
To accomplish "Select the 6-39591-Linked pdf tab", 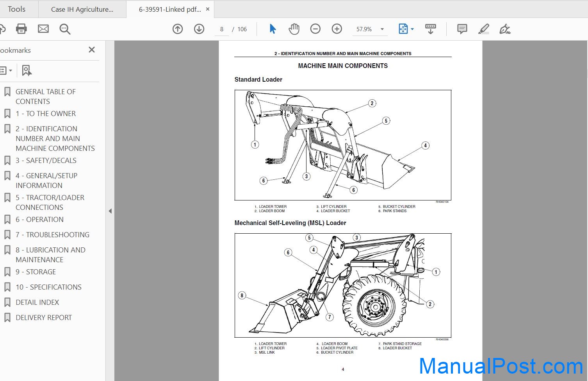I will tap(170, 9).
